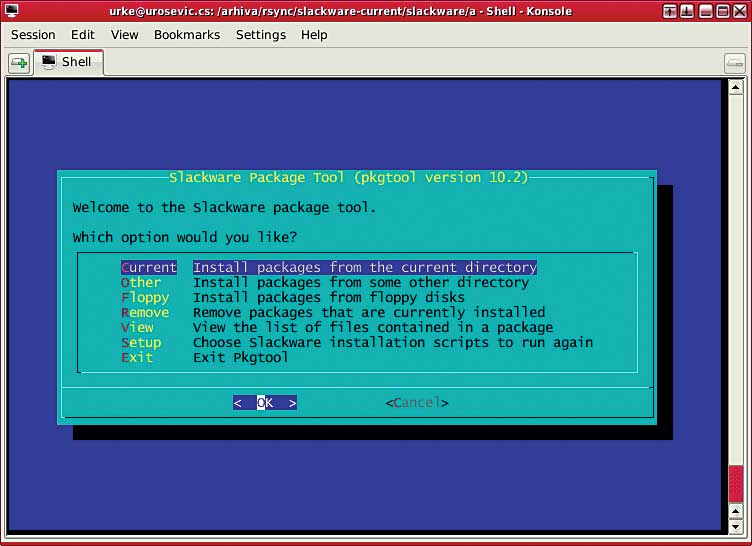Click the lower scrollbar up arrow near the bottom
The width and height of the screenshot is (752, 546).
coord(735,511)
